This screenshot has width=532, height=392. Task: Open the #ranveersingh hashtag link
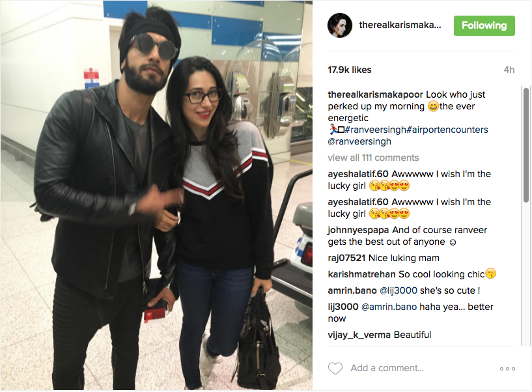click(376, 130)
